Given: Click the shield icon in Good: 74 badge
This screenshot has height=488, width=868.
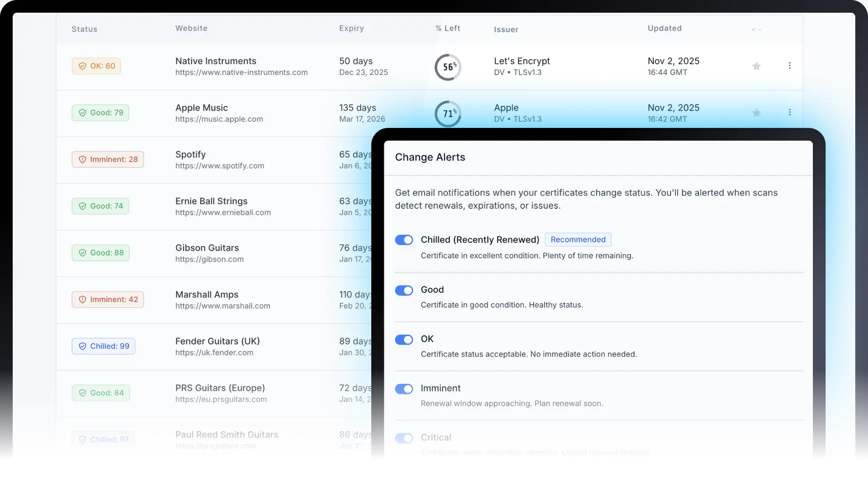Looking at the screenshot, I should tap(82, 206).
